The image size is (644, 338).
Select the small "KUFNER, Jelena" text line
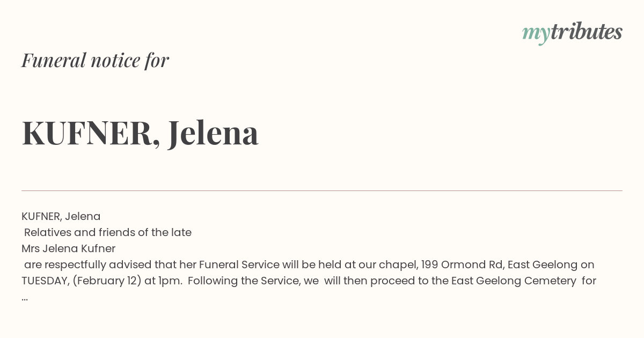tap(61, 216)
